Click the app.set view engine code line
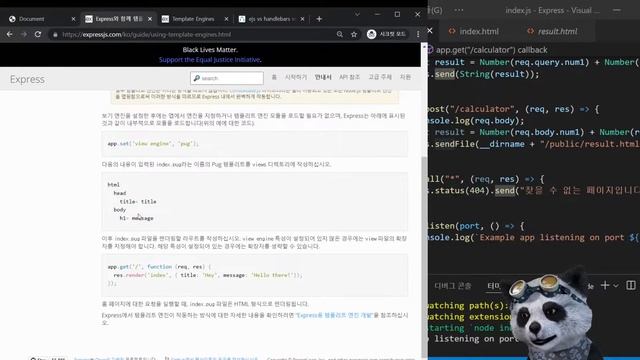The height and width of the screenshot is (360, 640). [153, 144]
